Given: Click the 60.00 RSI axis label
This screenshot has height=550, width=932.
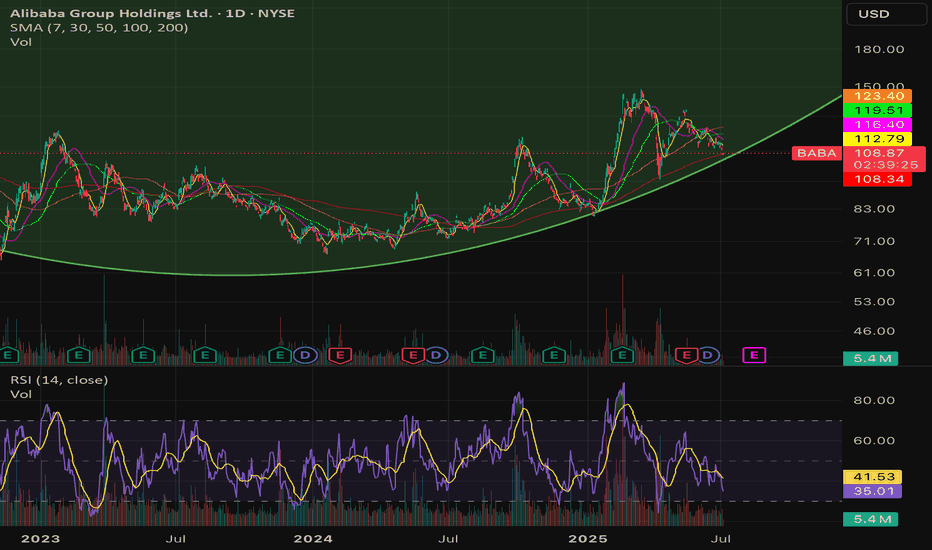Looking at the screenshot, I should coord(874,441).
